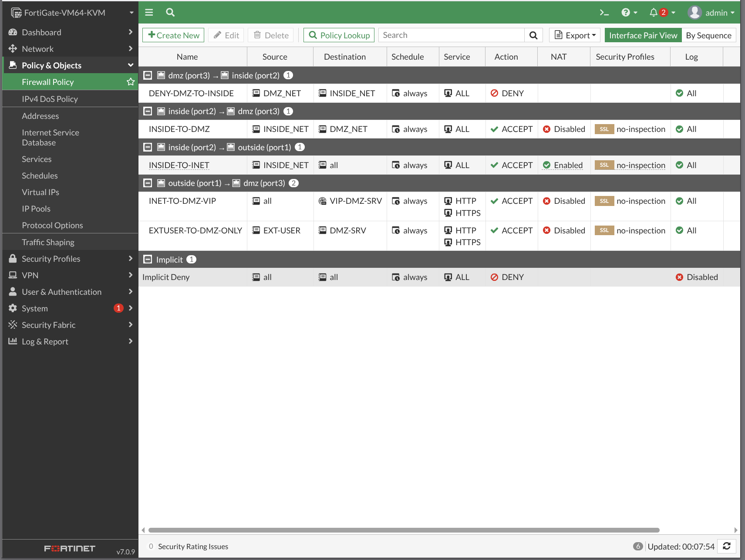Open IPv4 DoS Policy page

(50, 99)
